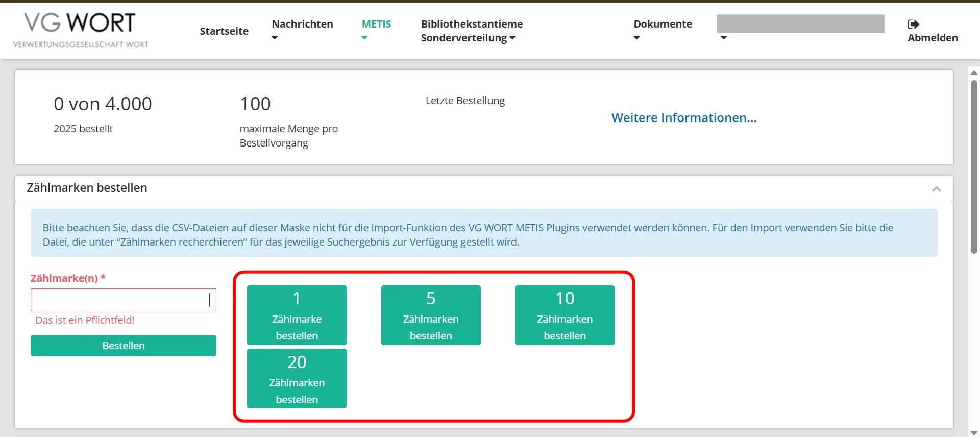Image resolution: width=980 pixels, height=437 pixels.
Task: Order 1 Zählmarke with quick button
Action: click(x=297, y=315)
